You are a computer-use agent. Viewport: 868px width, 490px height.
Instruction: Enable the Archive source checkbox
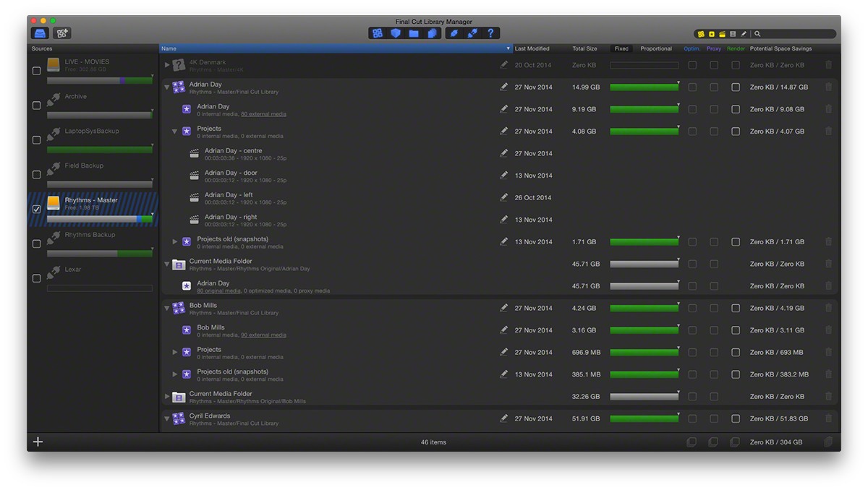[x=37, y=106]
